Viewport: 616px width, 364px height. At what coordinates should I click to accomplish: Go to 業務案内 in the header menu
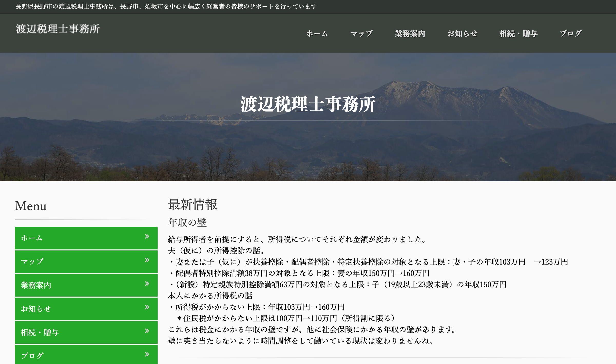[x=410, y=34]
